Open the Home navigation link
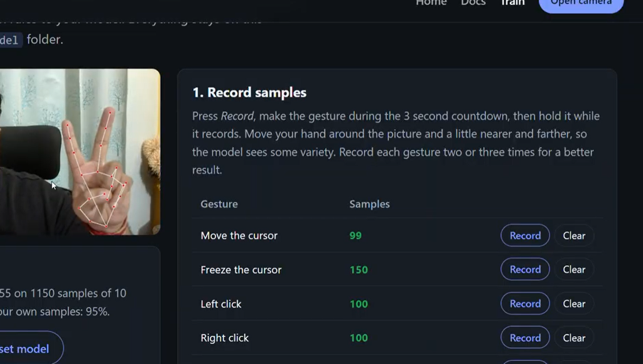 point(431,3)
